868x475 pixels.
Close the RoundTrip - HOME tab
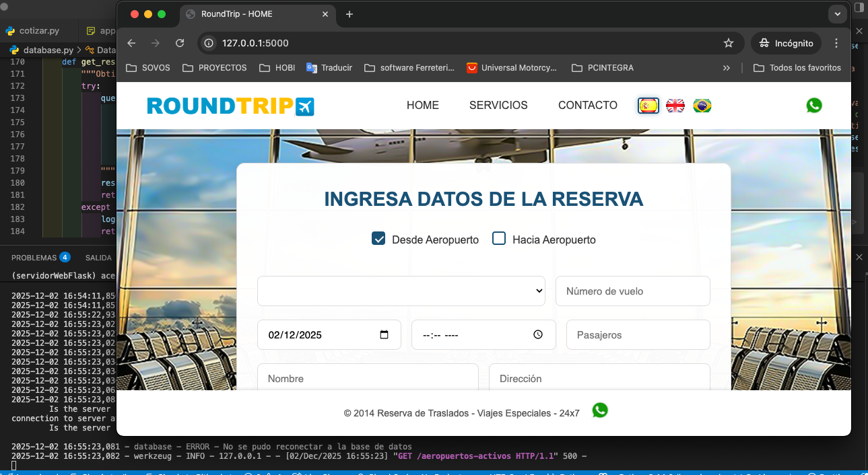coord(326,14)
